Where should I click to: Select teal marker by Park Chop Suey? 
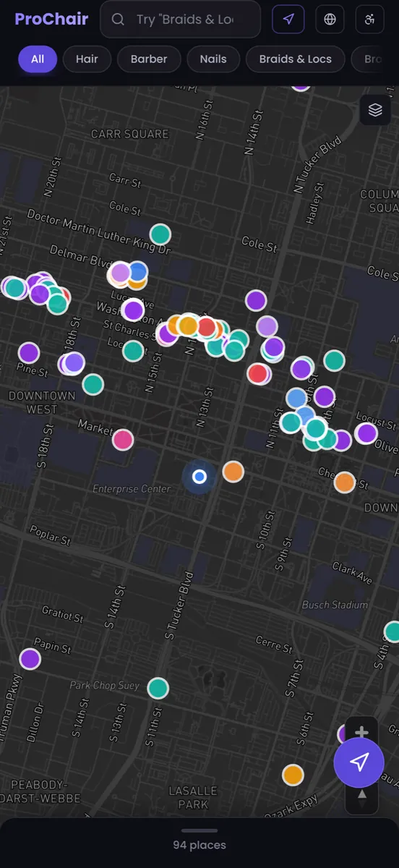(158, 688)
